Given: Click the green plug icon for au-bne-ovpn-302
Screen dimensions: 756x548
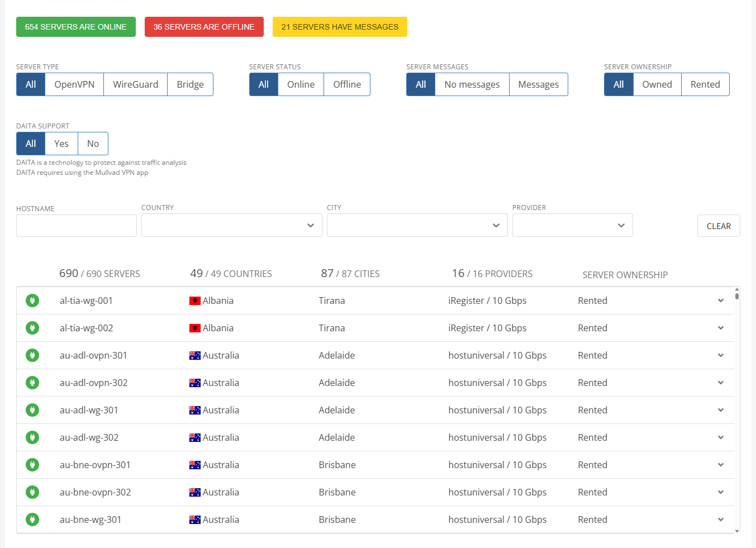Looking at the screenshot, I should coord(32,492).
